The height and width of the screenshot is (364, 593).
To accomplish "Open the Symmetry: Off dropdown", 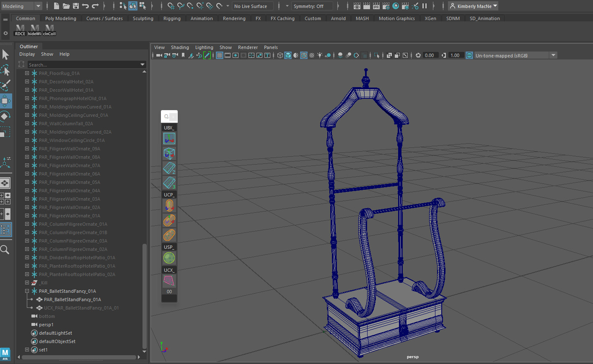I will (313, 6).
